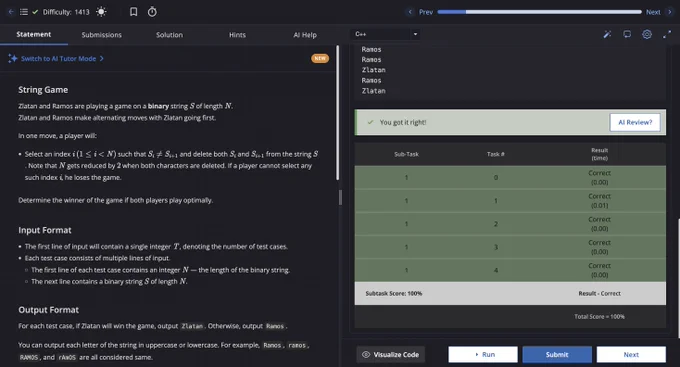680x367 pixels.
Task: Click Total Score = 100% text
Action: (x=599, y=317)
